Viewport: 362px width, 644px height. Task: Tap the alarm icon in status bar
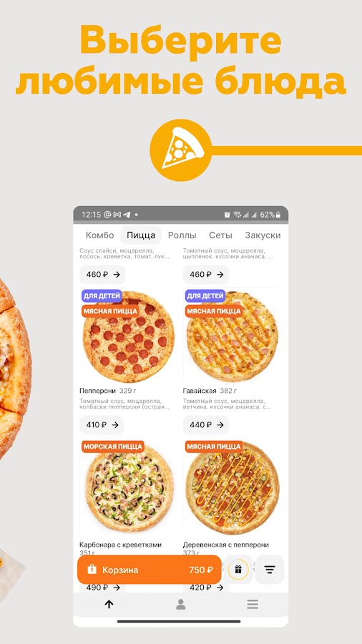click(x=227, y=215)
